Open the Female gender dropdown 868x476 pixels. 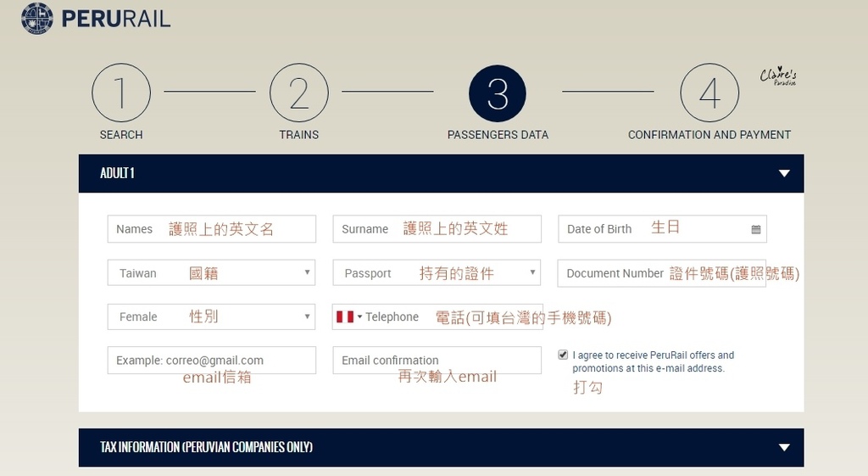[x=211, y=316]
